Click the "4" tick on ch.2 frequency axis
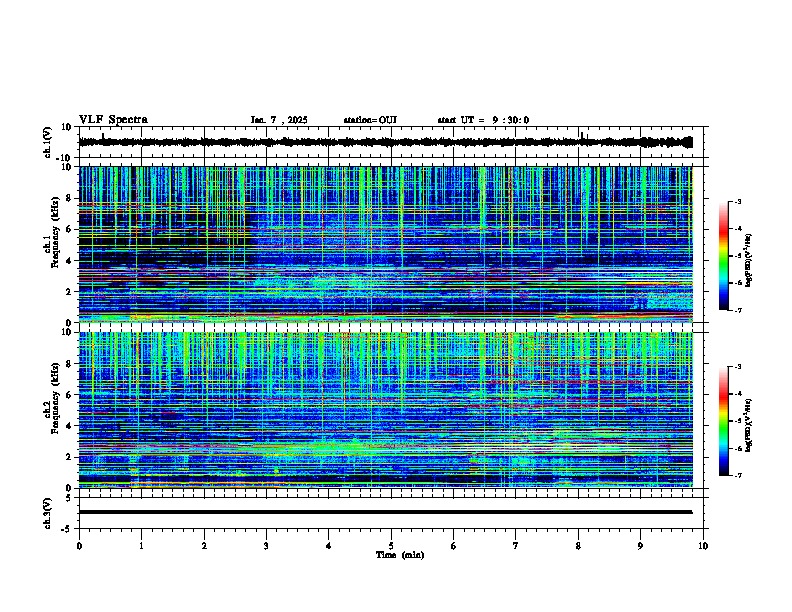Screen dimensions: 792x612 pyautogui.click(x=70, y=426)
